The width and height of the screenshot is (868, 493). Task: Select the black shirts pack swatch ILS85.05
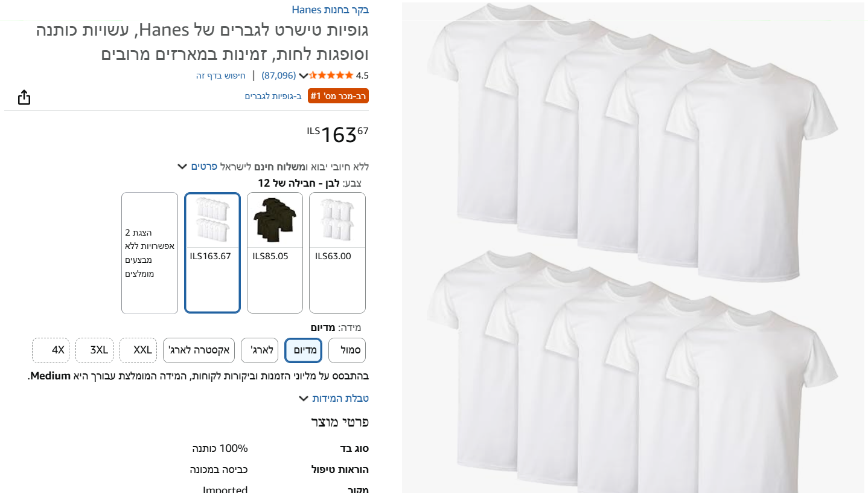(275, 253)
